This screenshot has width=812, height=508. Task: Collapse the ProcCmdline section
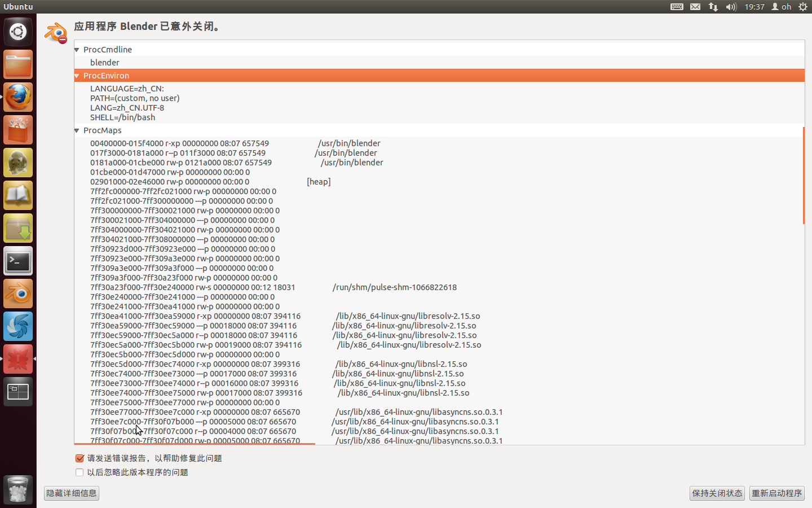[77, 50]
